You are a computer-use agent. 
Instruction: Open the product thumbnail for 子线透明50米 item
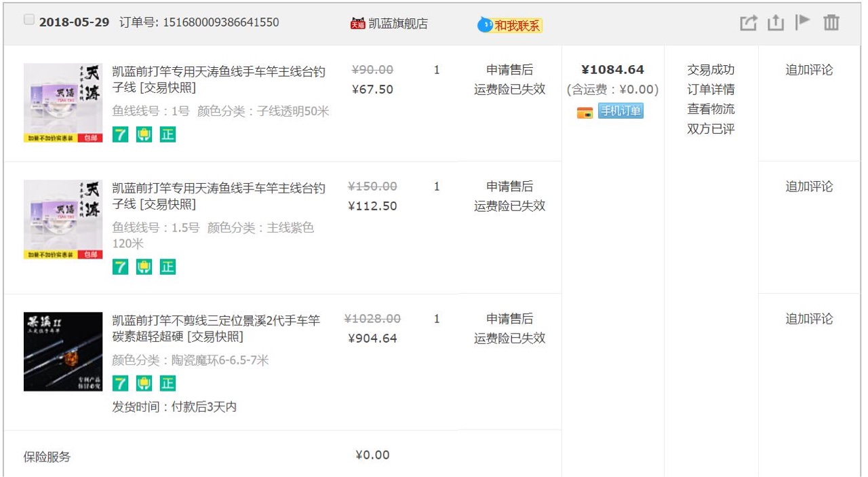tap(63, 103)
